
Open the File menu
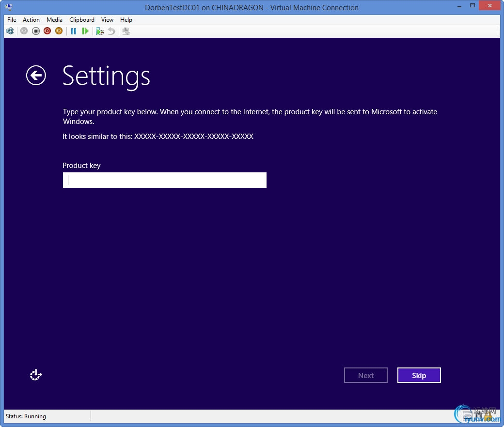pos(12,20)
